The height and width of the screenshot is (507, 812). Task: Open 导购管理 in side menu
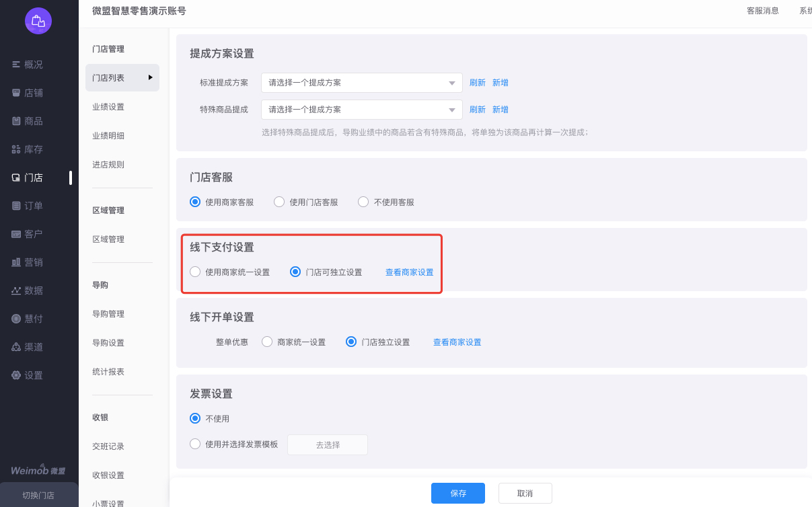[x=108, y=314]
